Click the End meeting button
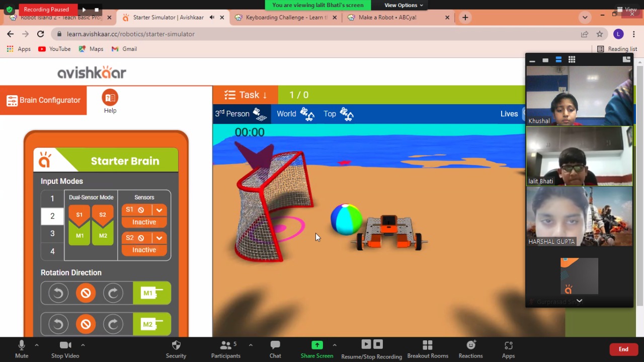 point(623,349)
